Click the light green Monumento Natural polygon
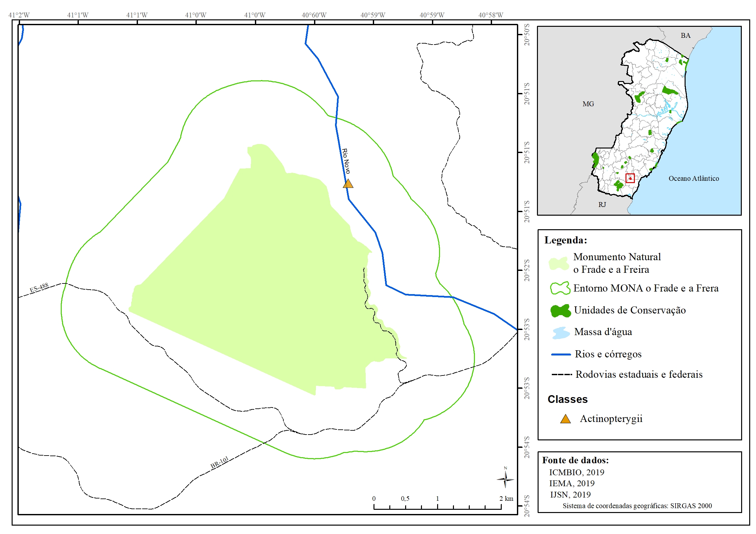Image resolution: width=756 pixels, height=534 pixels. [263, 280]
